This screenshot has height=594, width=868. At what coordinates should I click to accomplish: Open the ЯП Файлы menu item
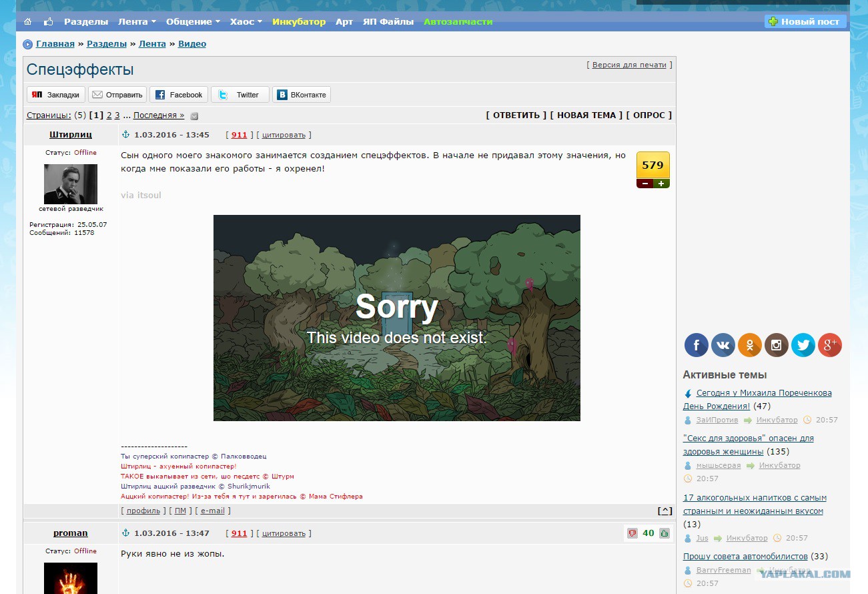(x=388, y=21)
